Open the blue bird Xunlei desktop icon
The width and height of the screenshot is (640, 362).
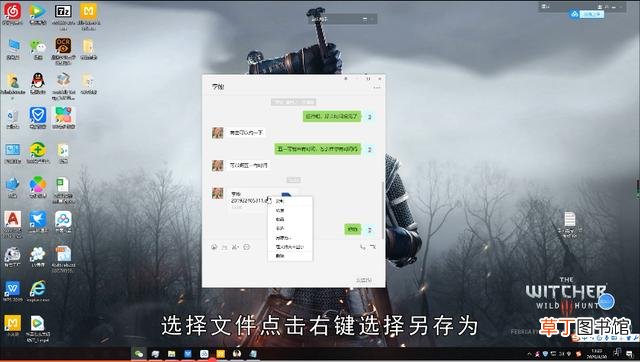pyautogui.click(x=38, y=221)
